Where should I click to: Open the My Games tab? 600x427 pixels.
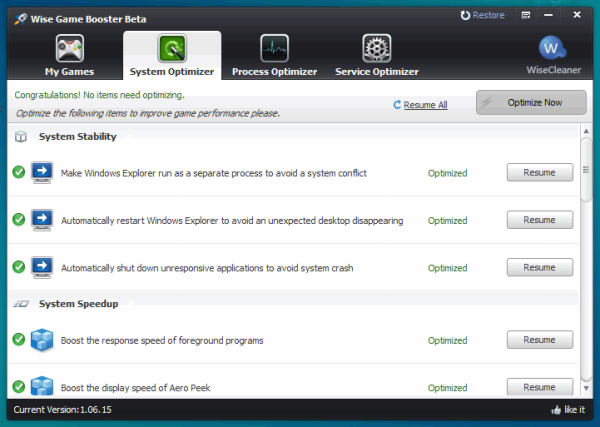69,55
